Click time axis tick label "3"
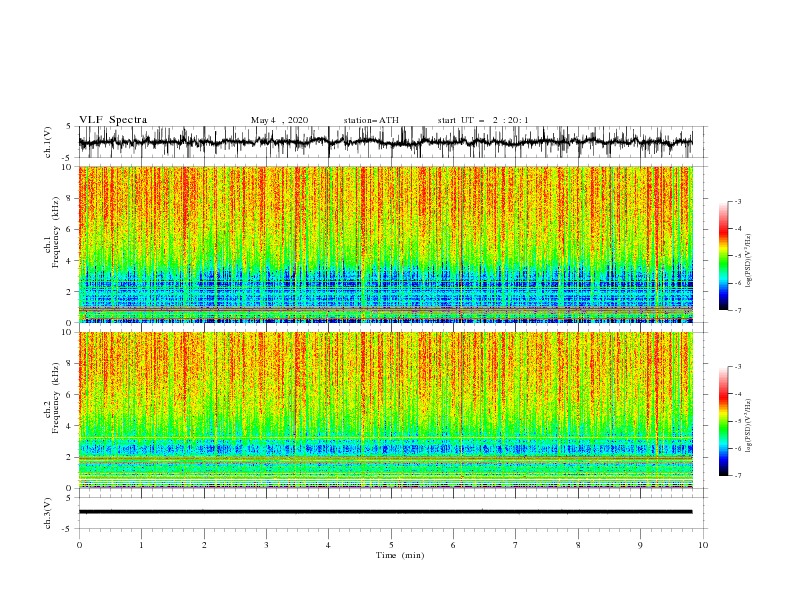The image size is (792, 612). pyautogui.click(x=266, y=545)
